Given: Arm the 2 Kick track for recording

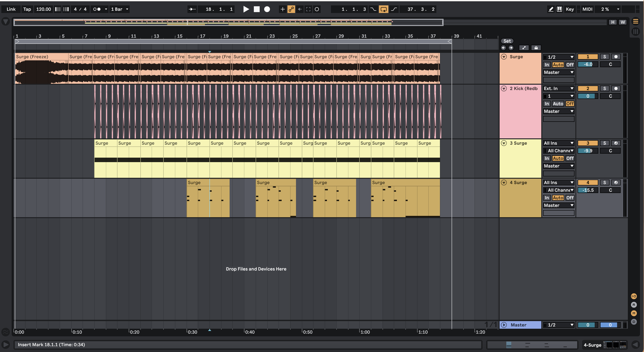Looking at the screenshot, I should point(616,88).
